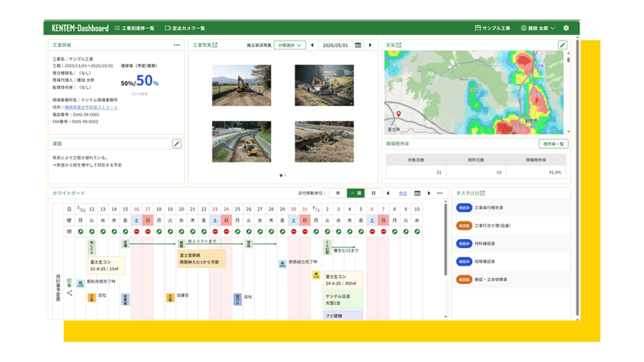644x362 pixels.
Task: Click the サンプル工事 project selector in header
Action: pyautogui.click(x=492, y=28)
